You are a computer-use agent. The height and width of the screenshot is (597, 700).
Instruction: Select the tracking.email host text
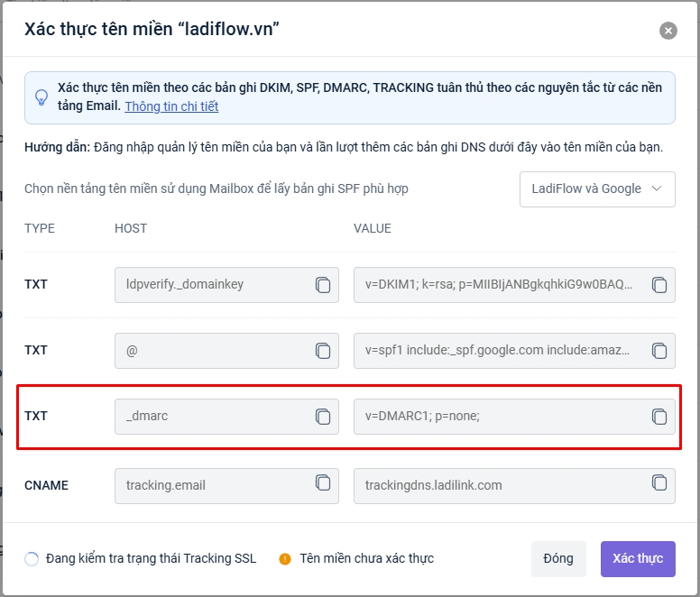166,485
